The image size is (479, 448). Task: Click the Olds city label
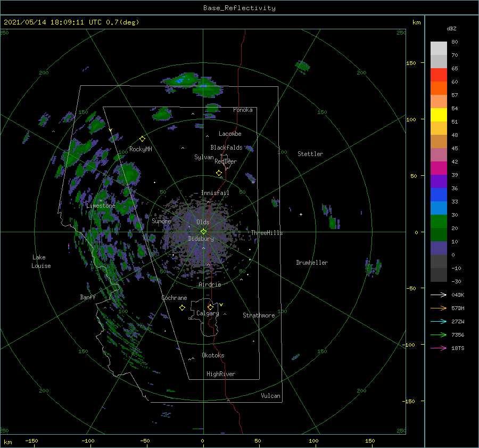pyautogui.click(x=203, y=222)
